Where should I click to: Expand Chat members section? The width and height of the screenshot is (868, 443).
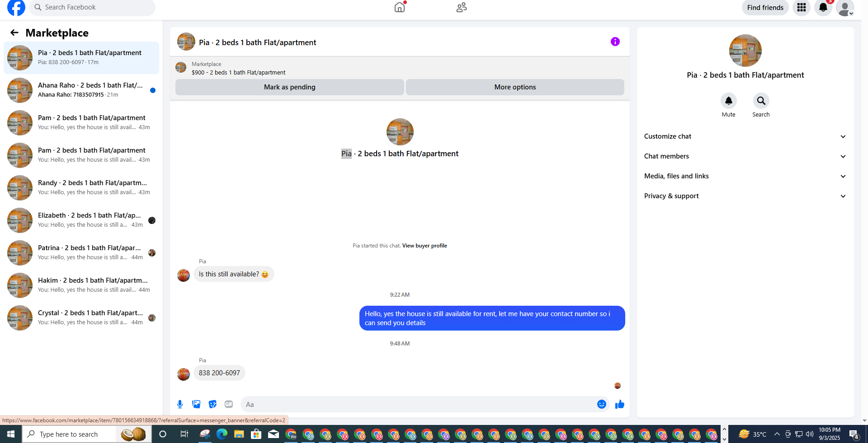(745, 156)
